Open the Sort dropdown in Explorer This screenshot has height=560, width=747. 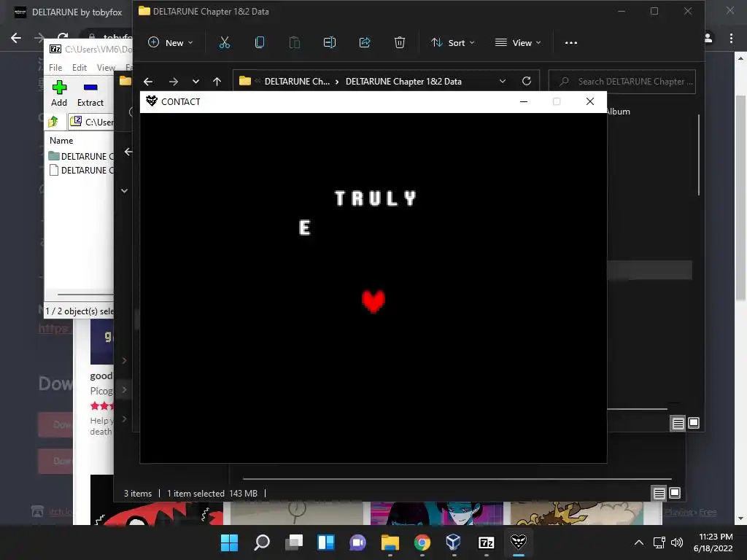pyautogui.click(x=452, y=42)
